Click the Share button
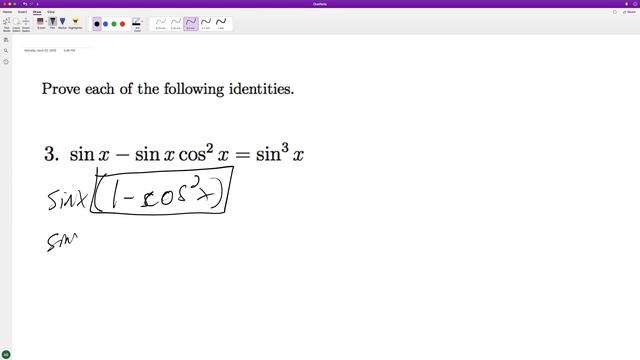Image resolution: width=640 pixels, height=360 pixels. pos(629,12)
